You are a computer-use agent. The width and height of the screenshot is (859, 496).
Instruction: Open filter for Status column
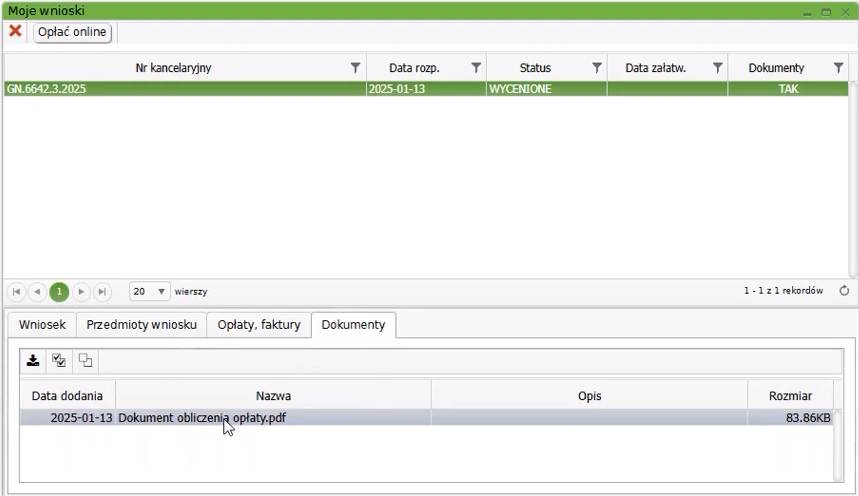click(597, 68)
